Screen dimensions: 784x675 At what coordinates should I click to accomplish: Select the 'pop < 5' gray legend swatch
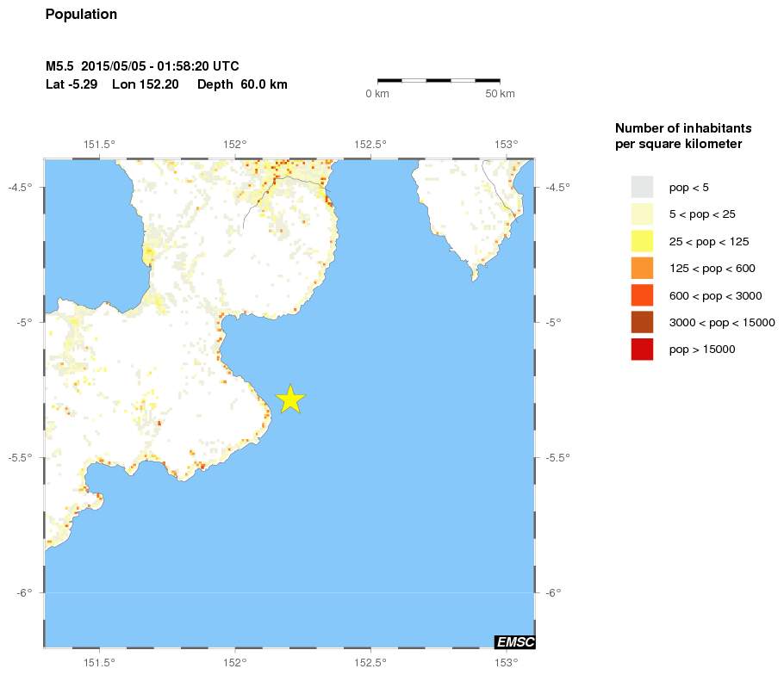pyautogui.click(x=642, y=188)
